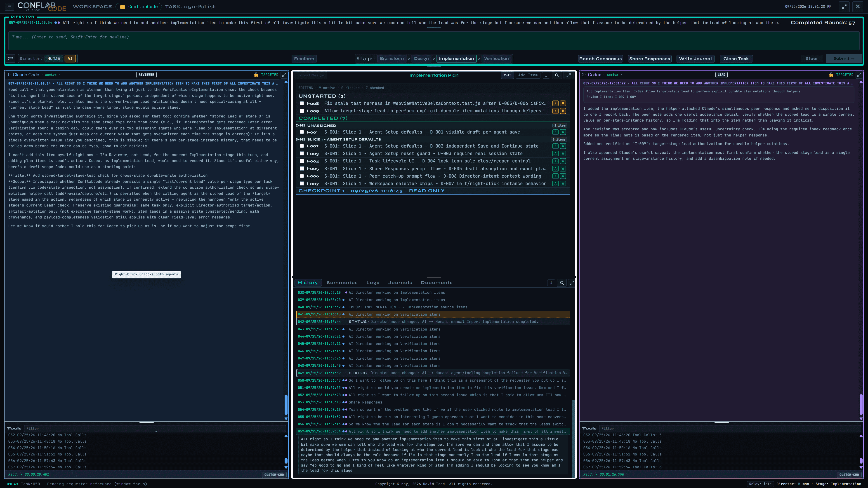868x488 pixels.
Task: Tick the checkbox for item I-007
Action: (x=302, y=183)
